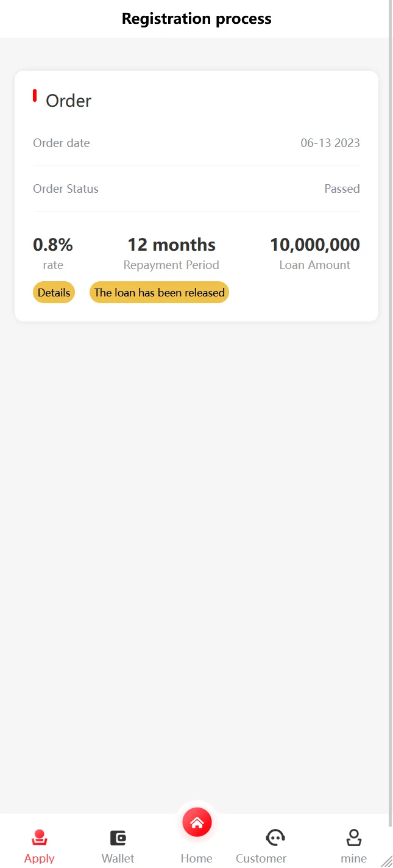Open the Customer tab label
The image size is (393, 868).
tap(261, 858)
